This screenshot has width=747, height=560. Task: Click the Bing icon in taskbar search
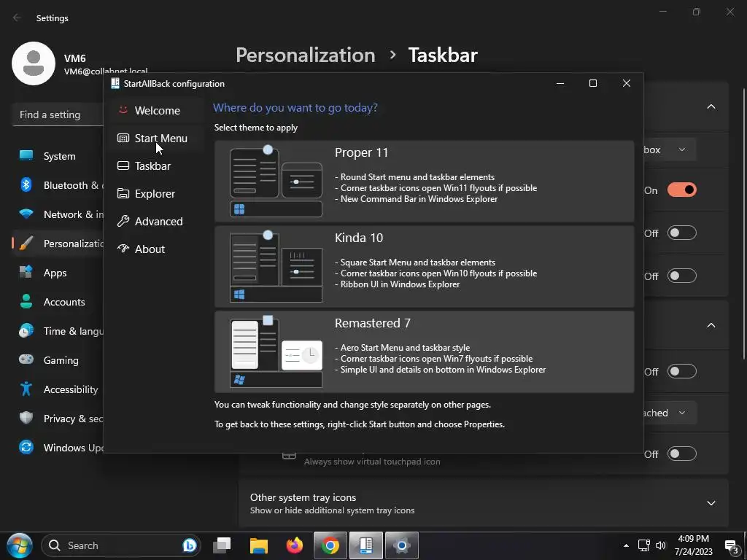pyautogui.click(x=190, y=545)
